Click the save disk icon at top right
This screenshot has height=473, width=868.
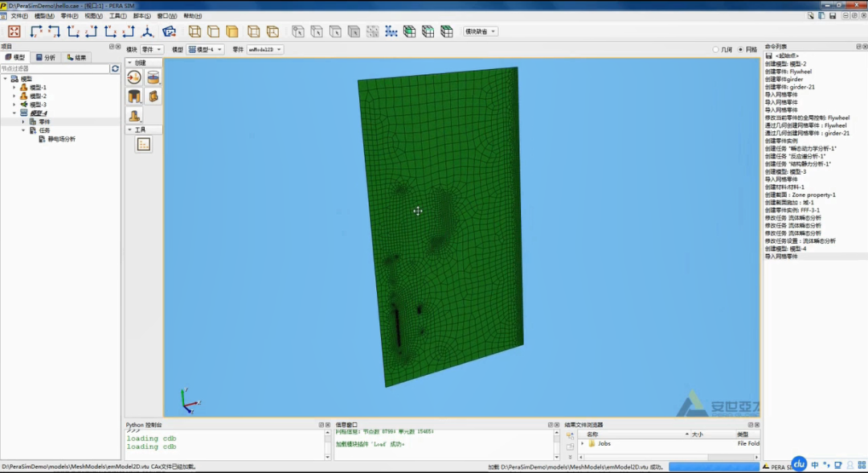tap(833, 16)
